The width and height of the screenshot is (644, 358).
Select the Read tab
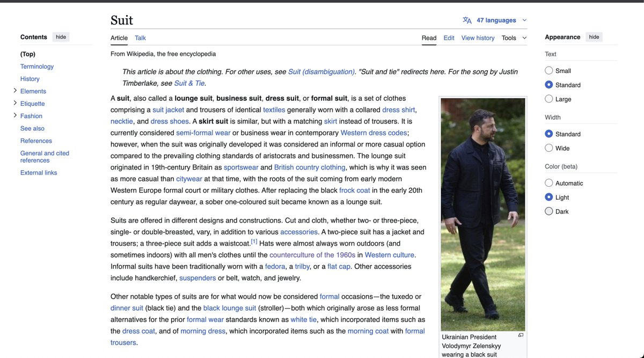[429, 38]
